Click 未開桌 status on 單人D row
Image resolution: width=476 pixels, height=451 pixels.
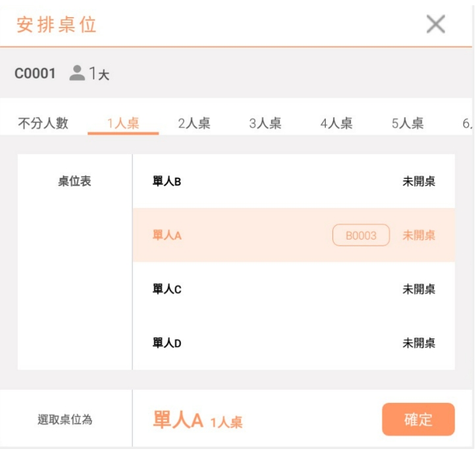[419, 344]
